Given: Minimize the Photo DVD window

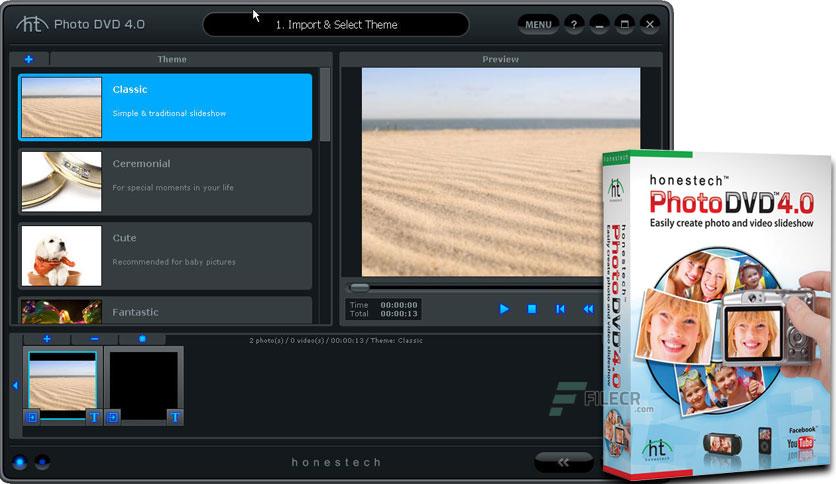Looking at the screenshot, I should (599, 25).
